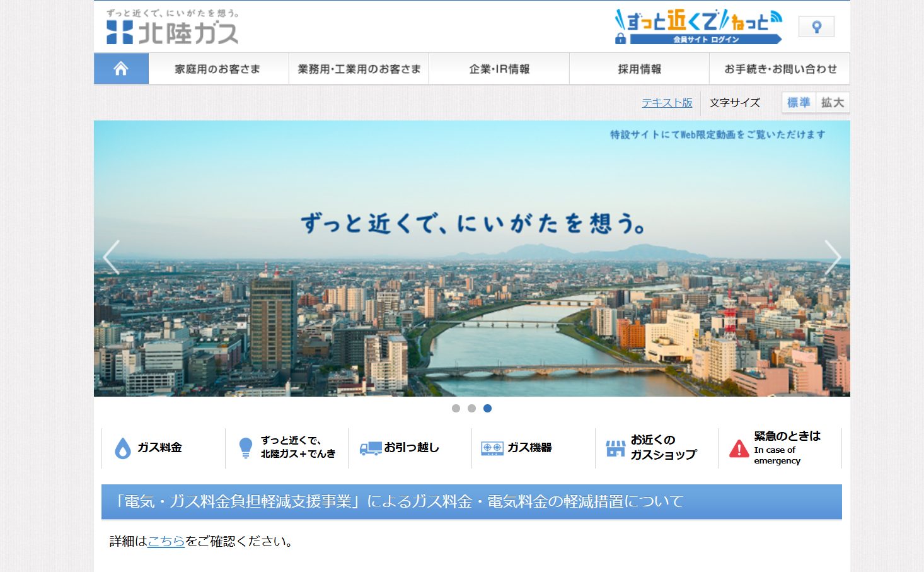Click the search magnifier button

pyautogui.click(x=816, y=26)
